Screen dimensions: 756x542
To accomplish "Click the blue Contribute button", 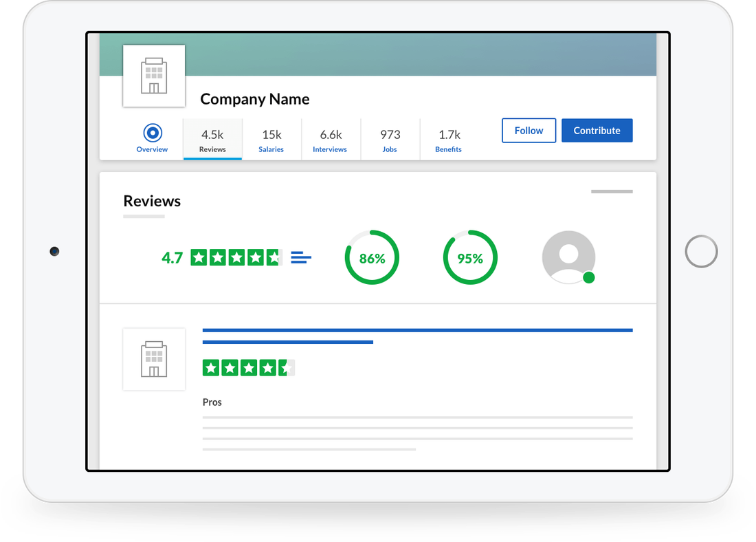I will coord(597,130).
